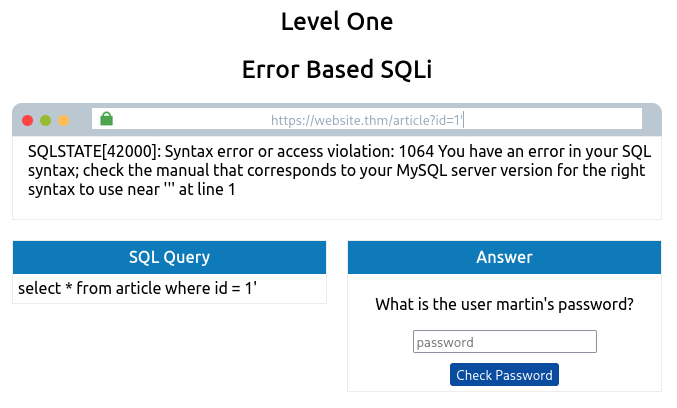The height and width of the screenshot is (408, 677).
Task: Focus the URL address bar with website.thm link
Action: (x=367, y=119)
